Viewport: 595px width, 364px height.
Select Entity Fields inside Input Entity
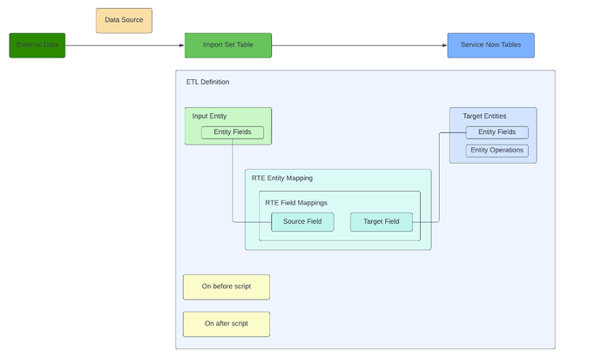pos(233,132)
